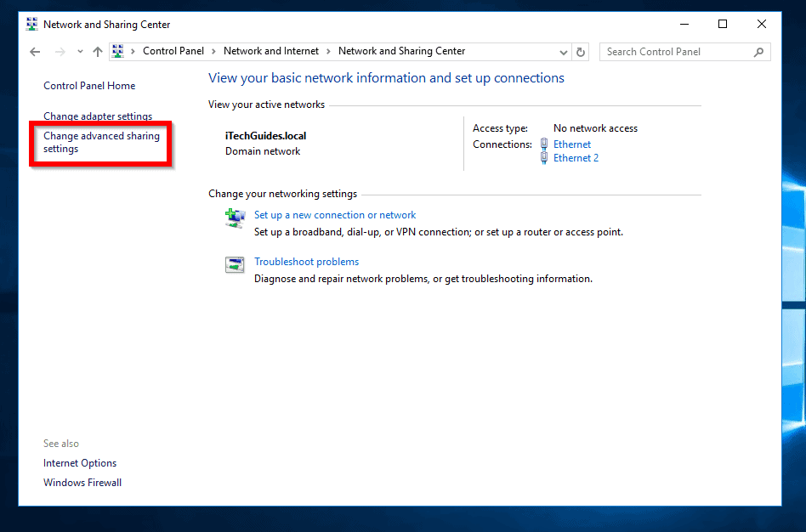Click the Back arrow navigation button
This screenshot has height=532, width=806.
[35, 52]
